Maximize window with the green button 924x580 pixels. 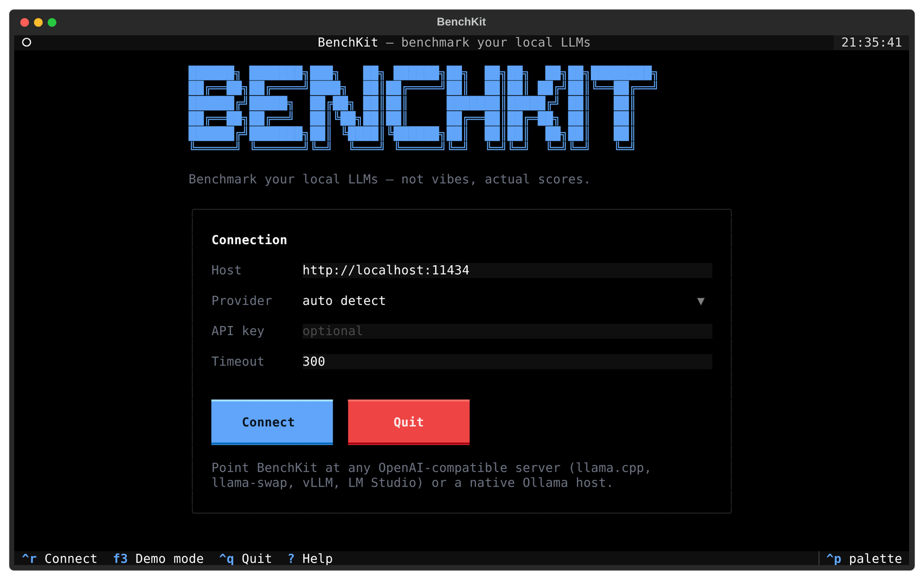[52, 22]
